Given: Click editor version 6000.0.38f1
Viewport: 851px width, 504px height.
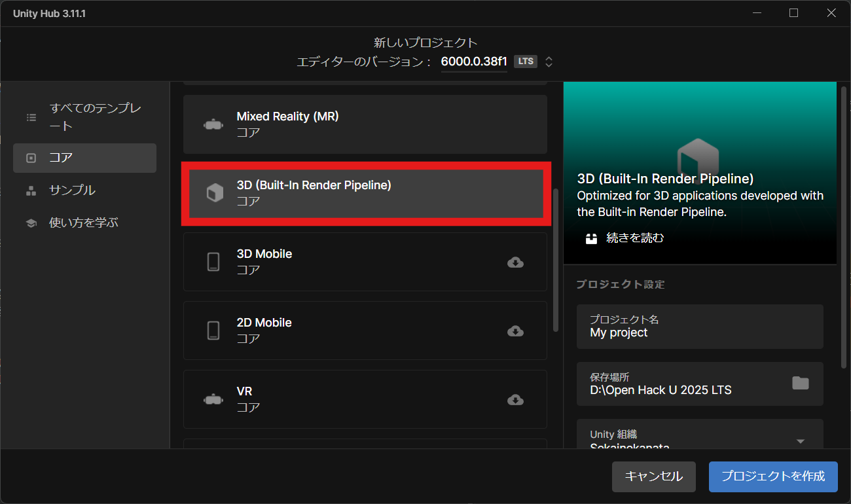Looking at the screenshot, I should click(x=474, y=62).
